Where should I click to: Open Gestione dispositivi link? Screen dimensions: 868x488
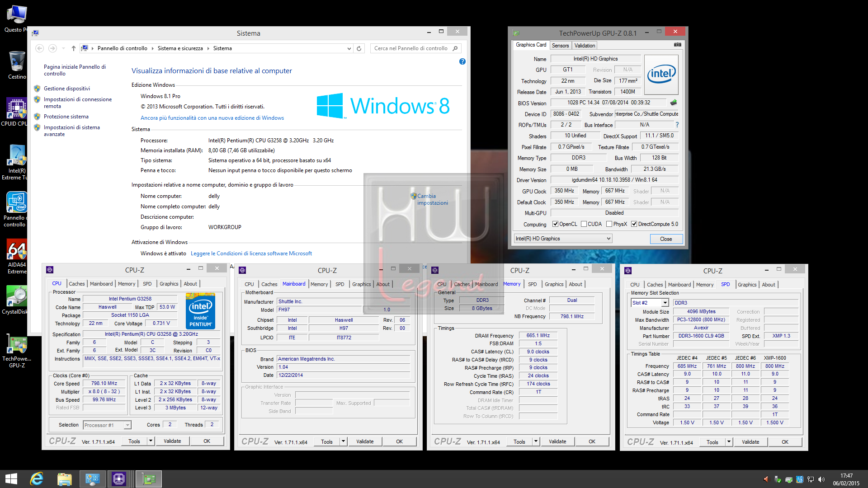(x=67, y=89)
